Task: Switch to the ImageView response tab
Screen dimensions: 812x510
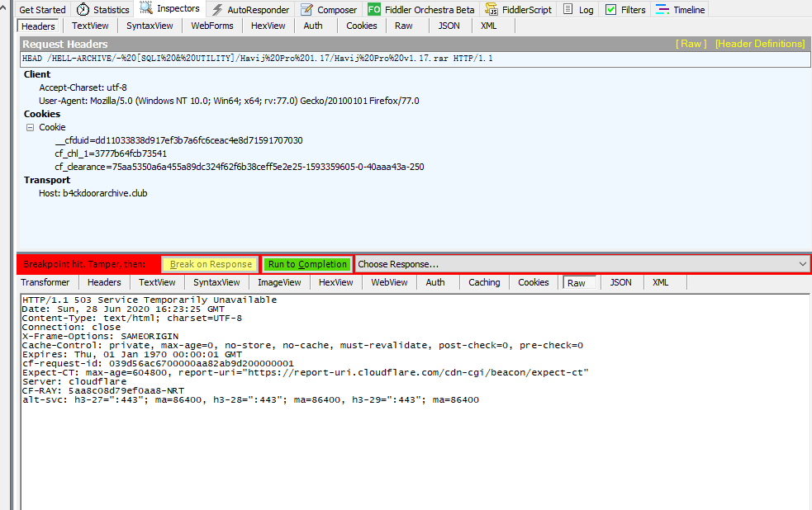Action: [280, 281]
